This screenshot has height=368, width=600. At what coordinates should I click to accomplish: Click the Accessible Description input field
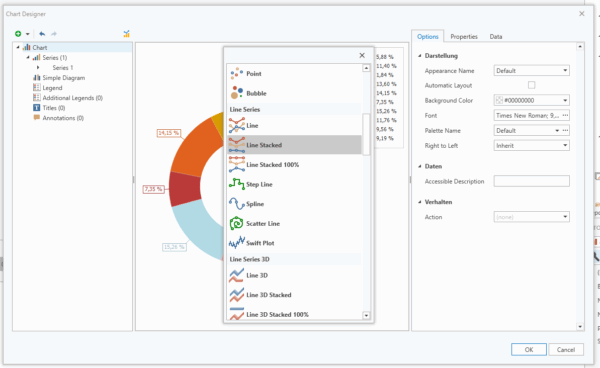(x=532, y=181)
